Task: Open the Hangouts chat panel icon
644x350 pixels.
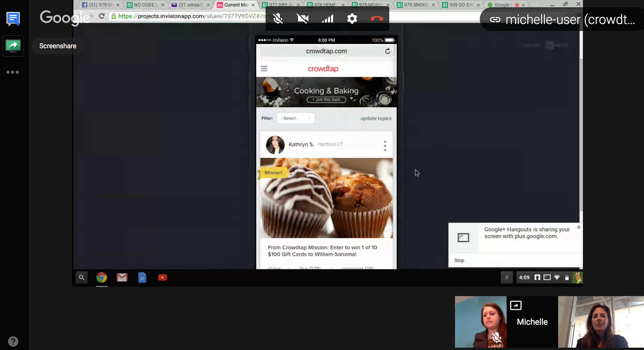Action: (x=13, y=19)
